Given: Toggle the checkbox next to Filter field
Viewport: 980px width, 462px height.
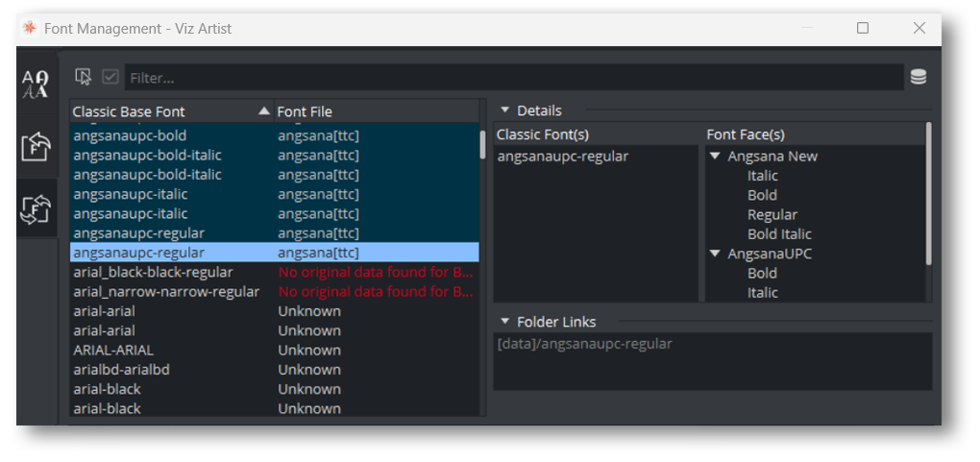Looking at the screenshot, I should (x=110, y=77).
